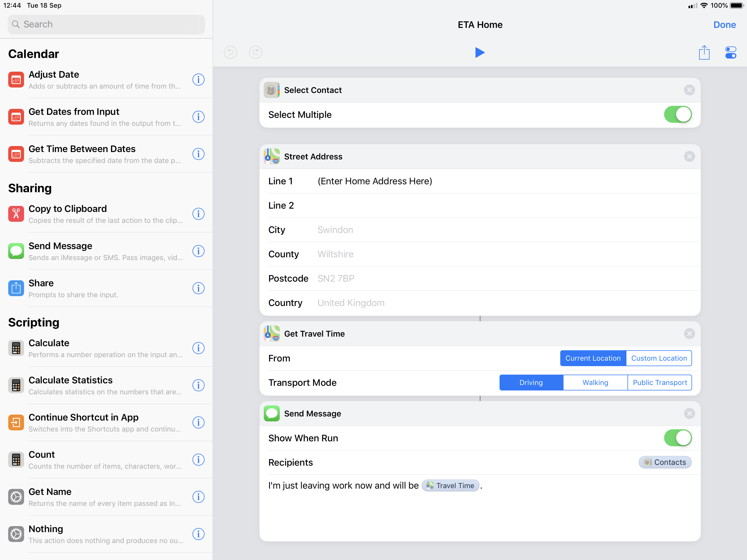This screenshot has height=560, width=747.
Task: Tap the undo arrow icon
Action: pos(230,52)
